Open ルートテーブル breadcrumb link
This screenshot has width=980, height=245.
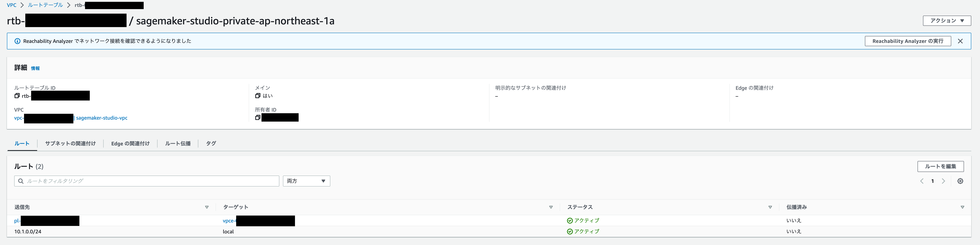pyautogui.click(x=45, y=5)
